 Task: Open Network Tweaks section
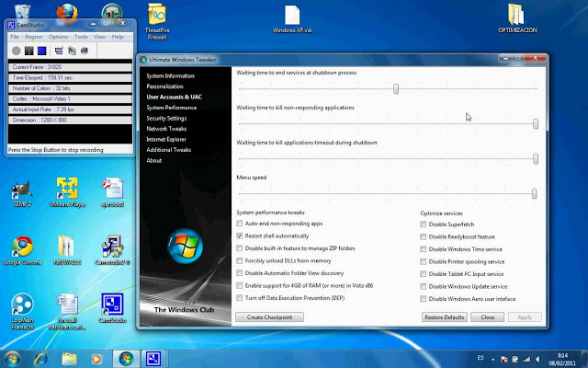(166, 129)
